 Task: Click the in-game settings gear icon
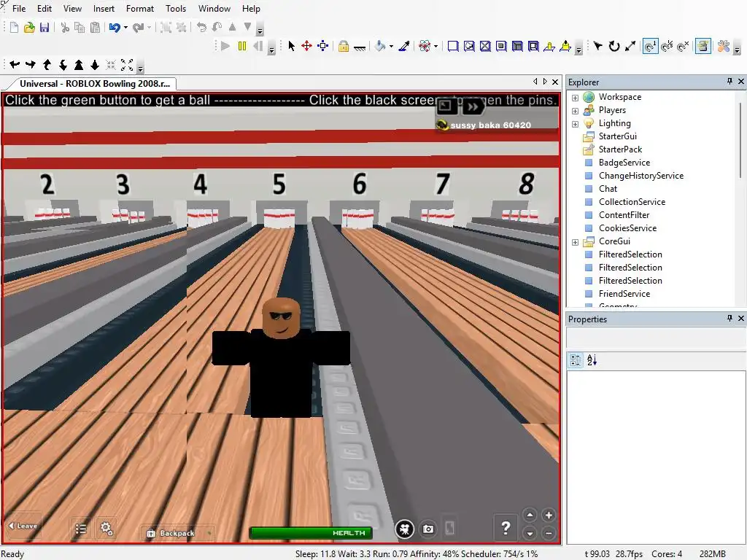pyautogui.click(x=107, y=528)
